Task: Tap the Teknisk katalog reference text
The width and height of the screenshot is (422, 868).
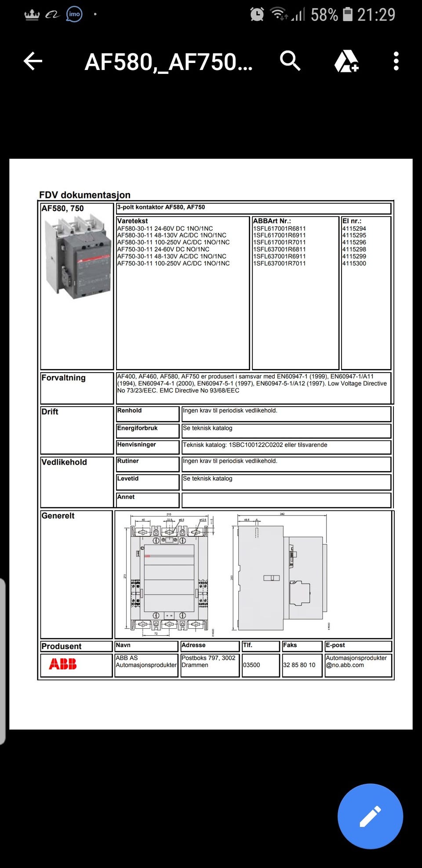Action: coord(255,445)
